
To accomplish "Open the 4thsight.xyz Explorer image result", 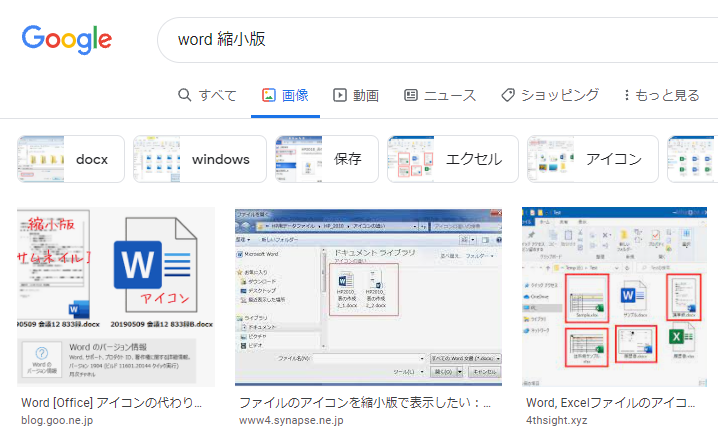I will pyautogui.click(x=615, y=297).
